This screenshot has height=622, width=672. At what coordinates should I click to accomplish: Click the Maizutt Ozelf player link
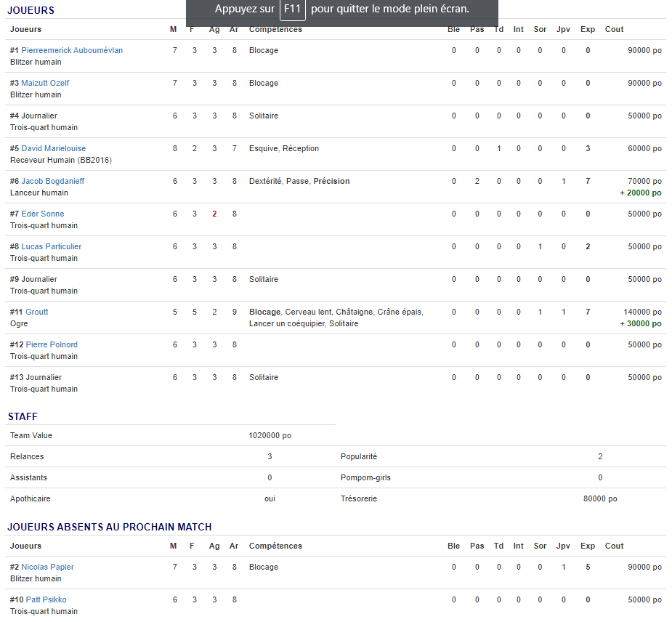[45, 83]
